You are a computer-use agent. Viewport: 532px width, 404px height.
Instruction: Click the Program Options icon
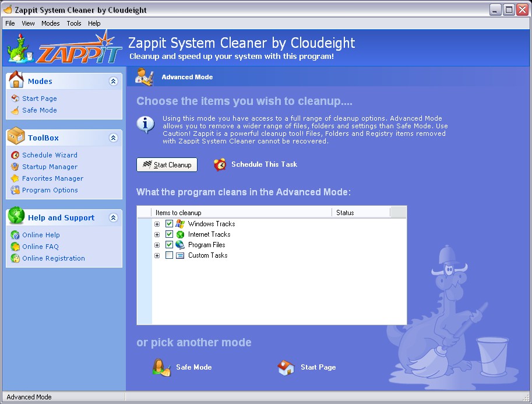tap(15, 190)
